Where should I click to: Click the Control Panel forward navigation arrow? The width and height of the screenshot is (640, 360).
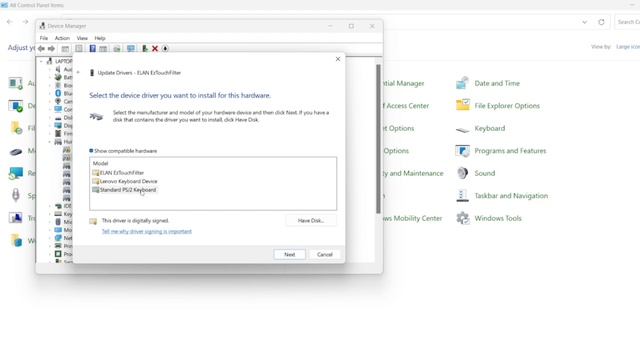pos(25,22)
